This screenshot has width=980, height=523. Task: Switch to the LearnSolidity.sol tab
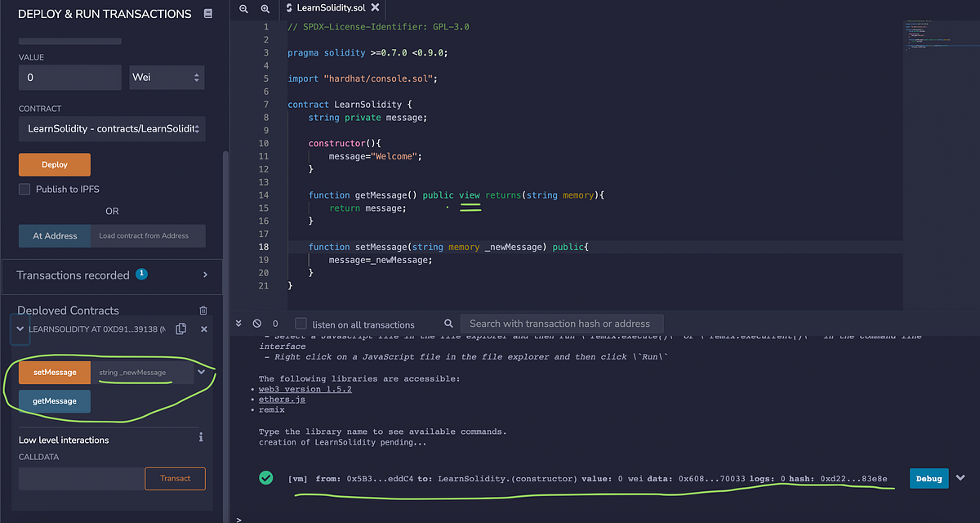coord(330,9)
